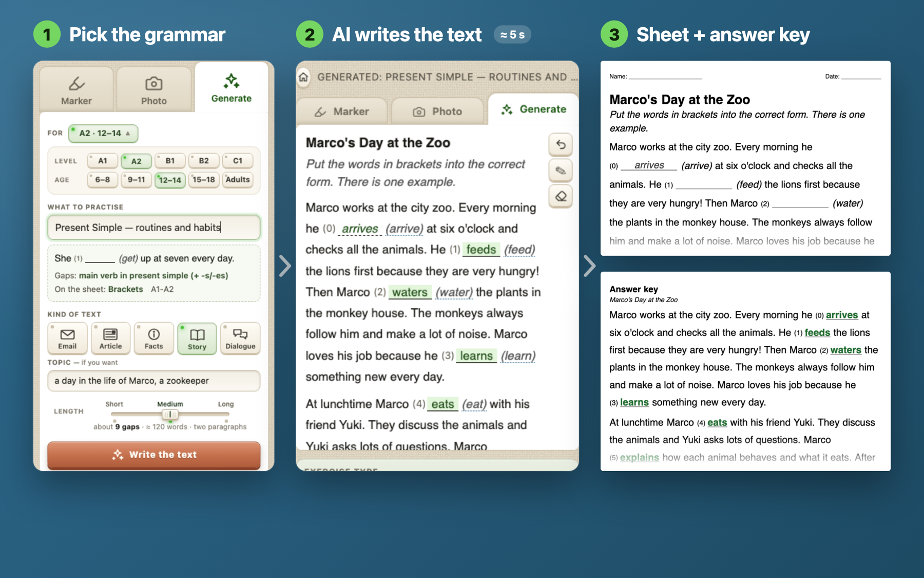The width and height of the screenshot is (924, 578).
Task: Select the marker pen icon beside the text
Action: [x=561, y=171]
